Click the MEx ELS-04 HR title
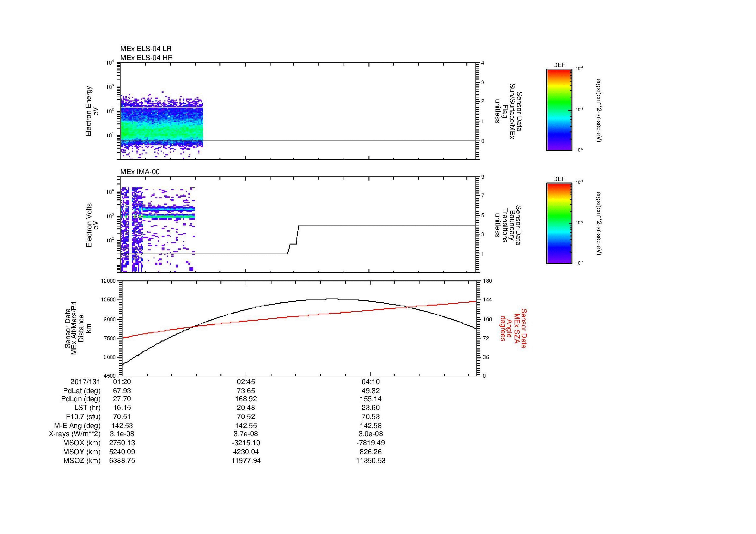Viewport: 756px width, 534px height. coord(146,58)
